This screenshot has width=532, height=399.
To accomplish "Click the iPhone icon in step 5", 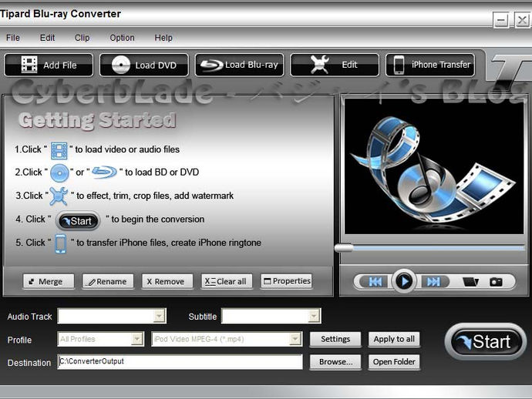I will [x=61, y=243].
